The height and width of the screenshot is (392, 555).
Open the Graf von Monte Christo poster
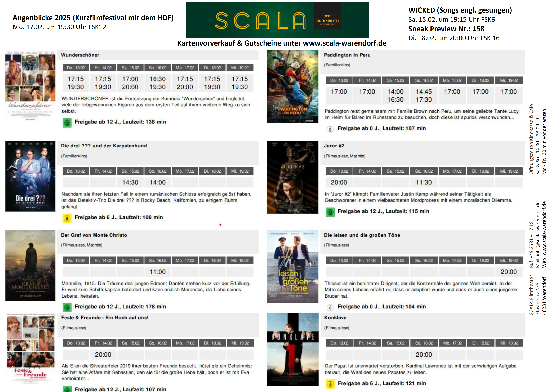point(30,265)
